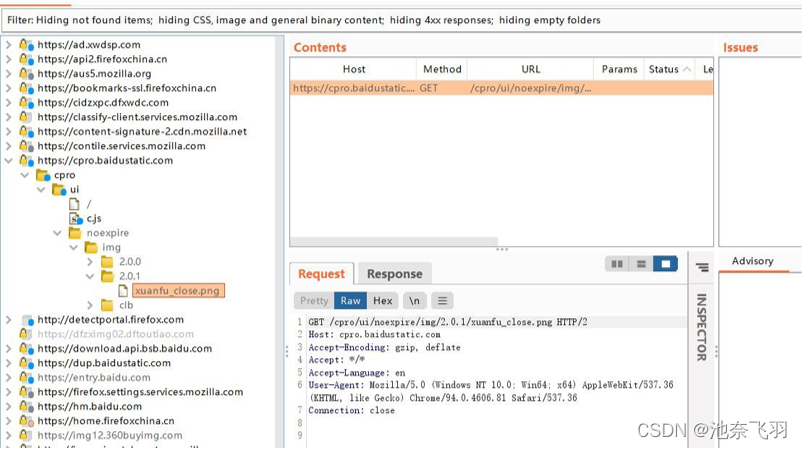Select the greyed https://entry.baidu.com entry
The height and width of the screenshot is (449, 802).
pos(94,377)
